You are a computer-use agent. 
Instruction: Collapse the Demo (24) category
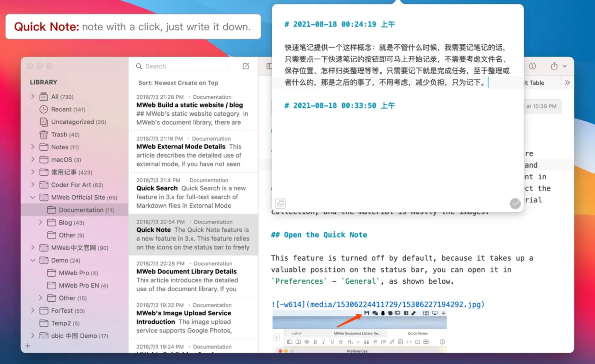point(32,260)
